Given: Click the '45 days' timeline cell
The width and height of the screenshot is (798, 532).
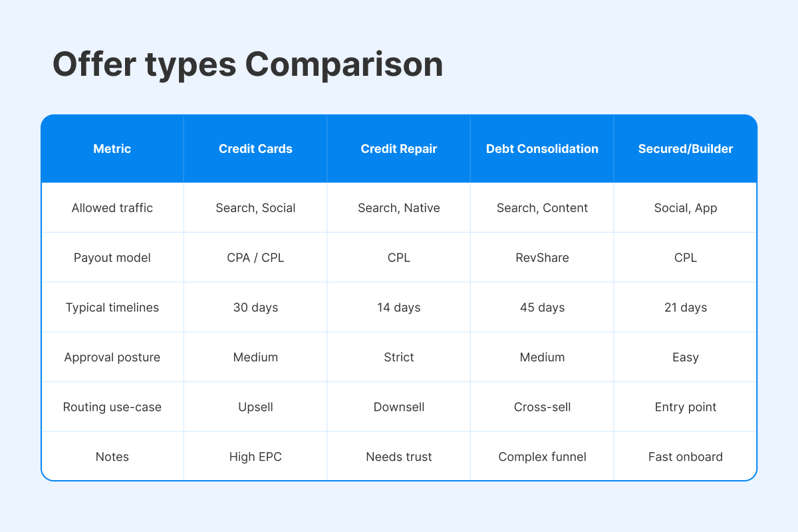Looking at the screenshot, I should 542,308.
